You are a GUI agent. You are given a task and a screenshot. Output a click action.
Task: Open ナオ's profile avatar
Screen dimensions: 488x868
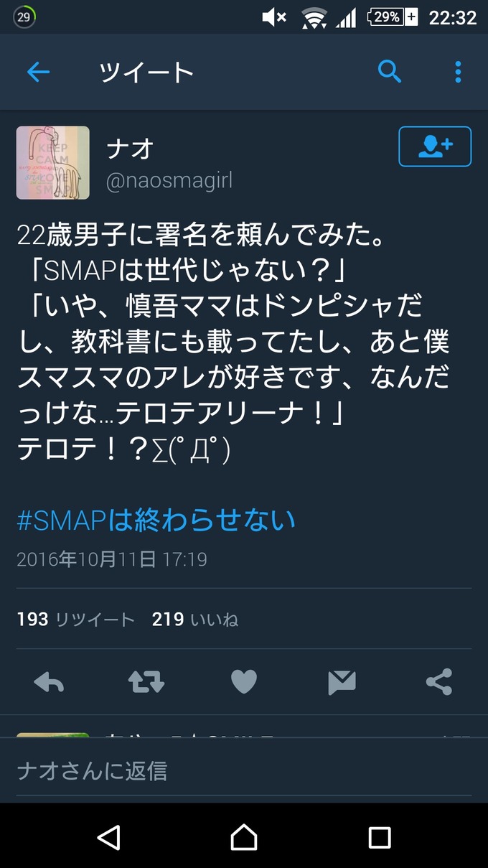tap(53, 163)
